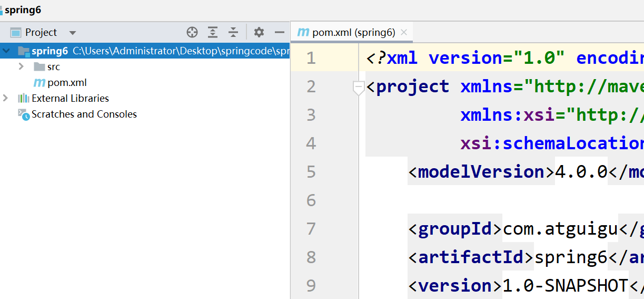
Task: Select the spring6 root project row
Action: tap(145, 51)
